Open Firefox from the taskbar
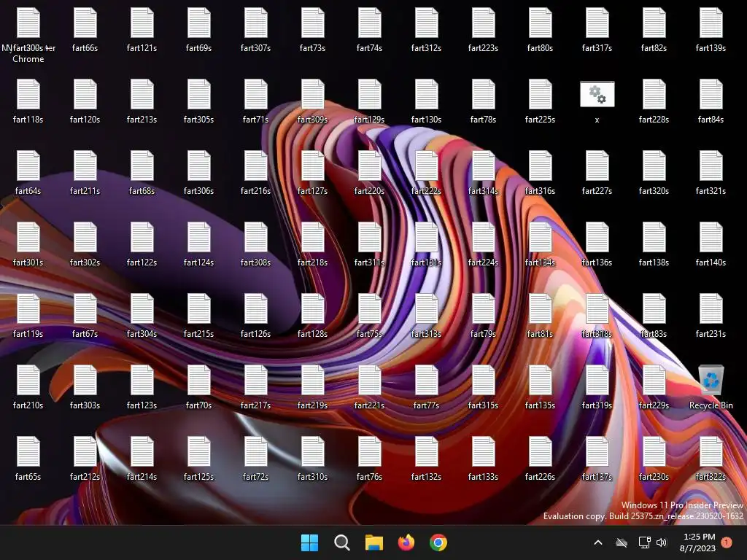 pyautogui.click(x=406, y=542)
